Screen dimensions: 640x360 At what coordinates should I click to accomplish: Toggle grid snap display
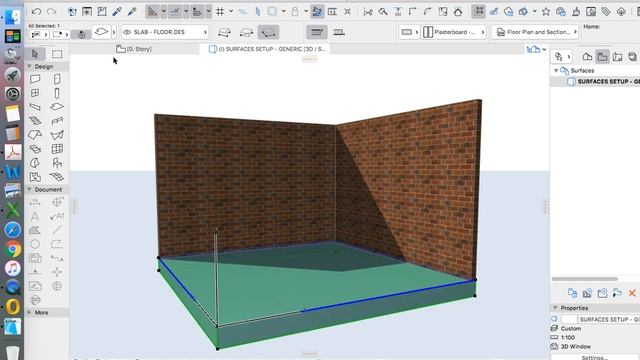(220, 11)
